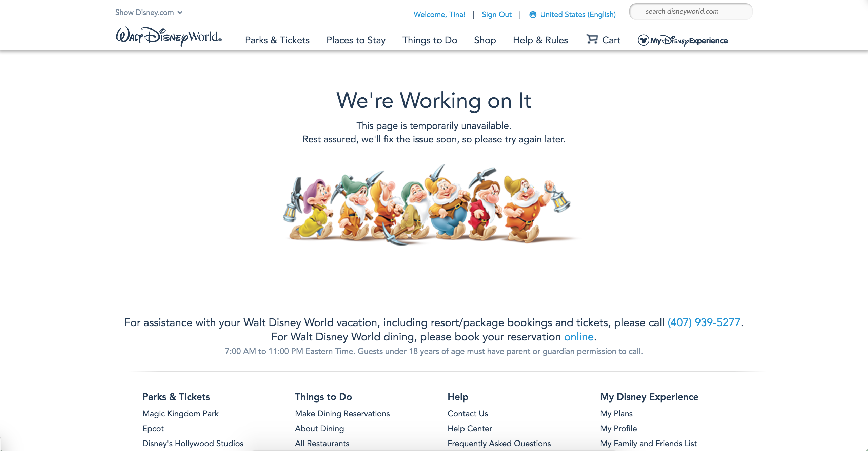Click the shopping cart icon
This screenshot has height=451, width=868.
point(592,39)
